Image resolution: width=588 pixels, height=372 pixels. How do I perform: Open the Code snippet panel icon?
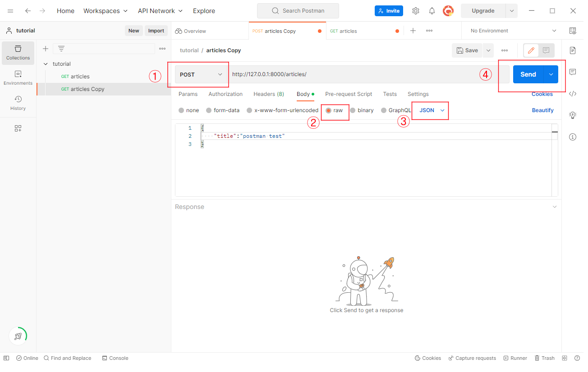573,94
